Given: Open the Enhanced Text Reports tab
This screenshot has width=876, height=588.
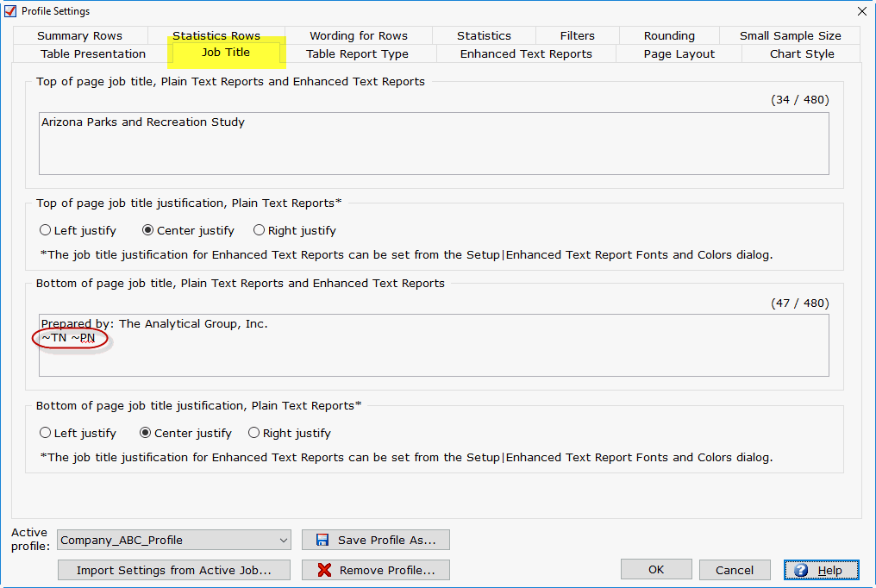Looking at the screenshot, I should [x=526, y=54].
